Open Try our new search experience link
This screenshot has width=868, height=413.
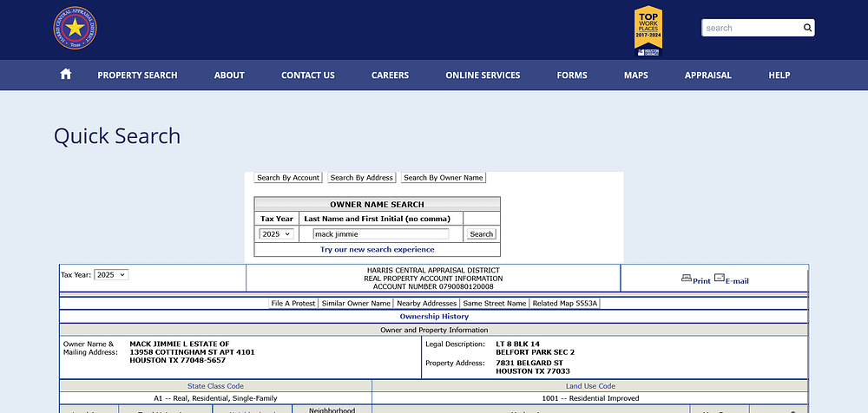[x=377, y=250]
